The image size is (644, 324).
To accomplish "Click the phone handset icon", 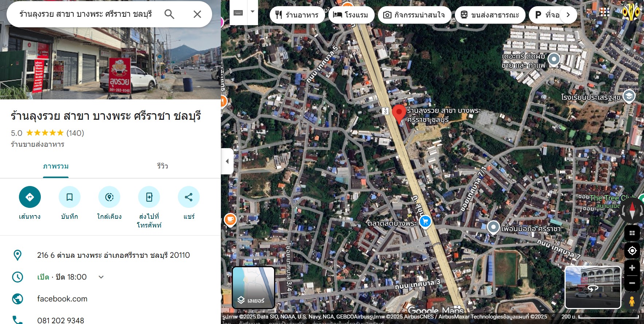I will (x=17, y=320).
